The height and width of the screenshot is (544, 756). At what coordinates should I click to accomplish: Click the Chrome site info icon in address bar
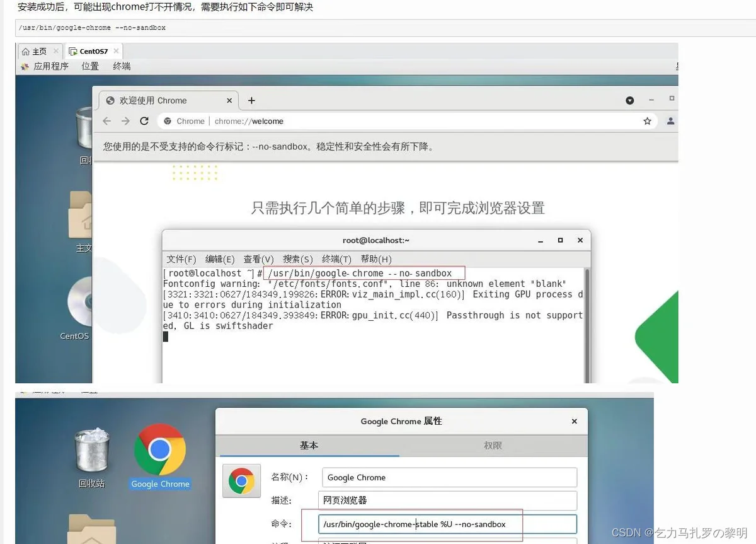coord(168,121)
